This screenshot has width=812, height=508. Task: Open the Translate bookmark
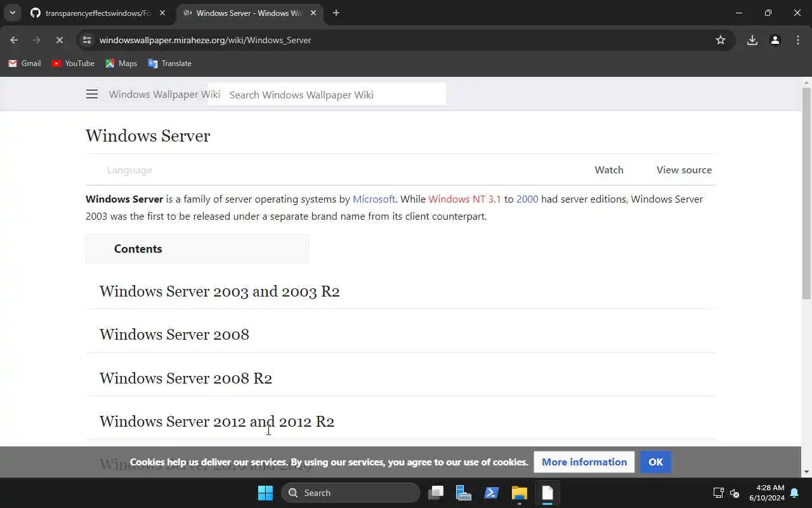click(x=170, y=63)
